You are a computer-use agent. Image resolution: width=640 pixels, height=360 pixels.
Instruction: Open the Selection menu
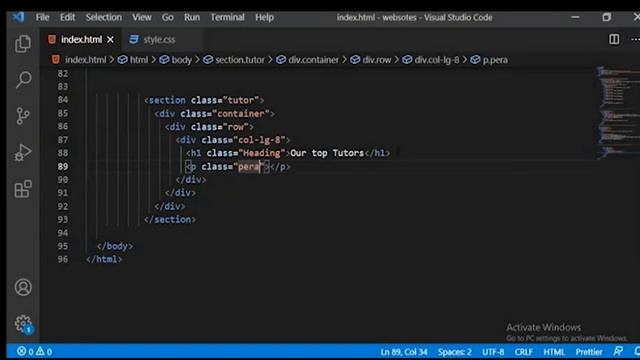[104, 17]
